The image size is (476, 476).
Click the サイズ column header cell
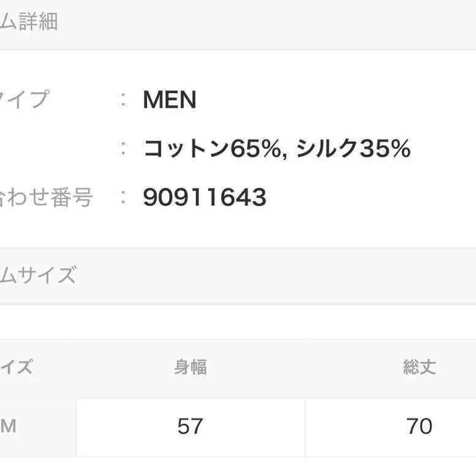click(x=17, y=368)
